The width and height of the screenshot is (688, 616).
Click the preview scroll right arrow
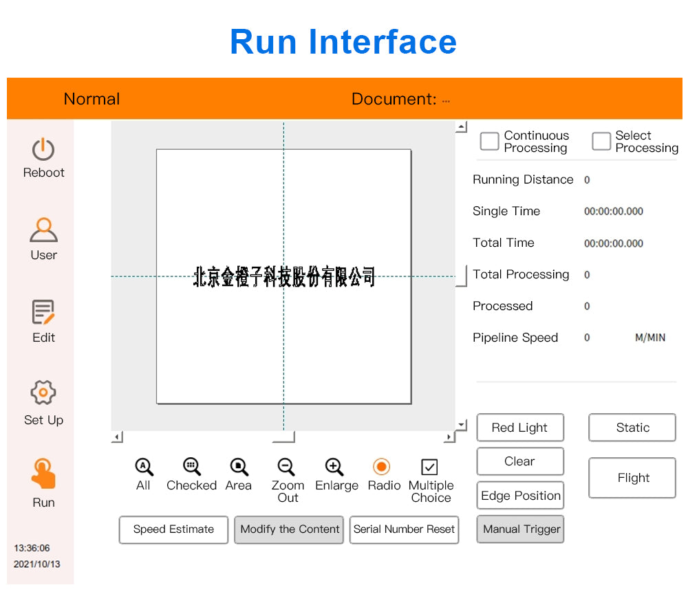[449, 437]
